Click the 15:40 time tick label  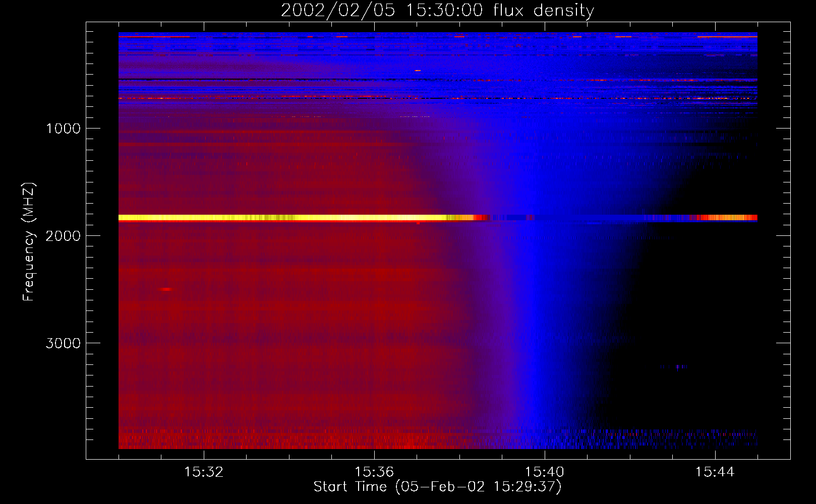545,472
